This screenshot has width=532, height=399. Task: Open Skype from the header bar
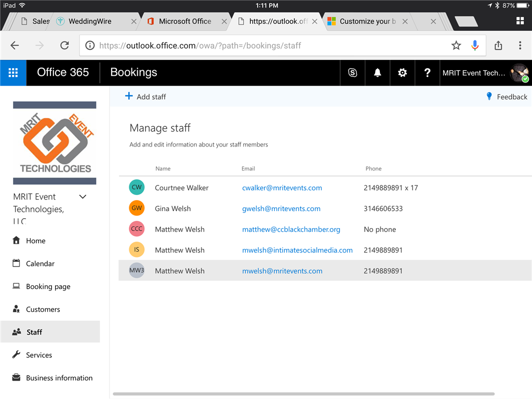[x=353, y=73]
